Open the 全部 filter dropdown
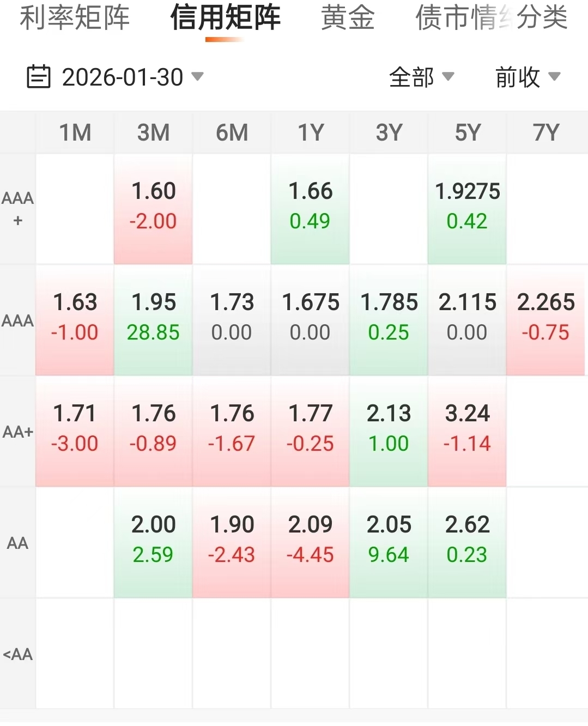 pyautogui.click(x=421, y=77)
